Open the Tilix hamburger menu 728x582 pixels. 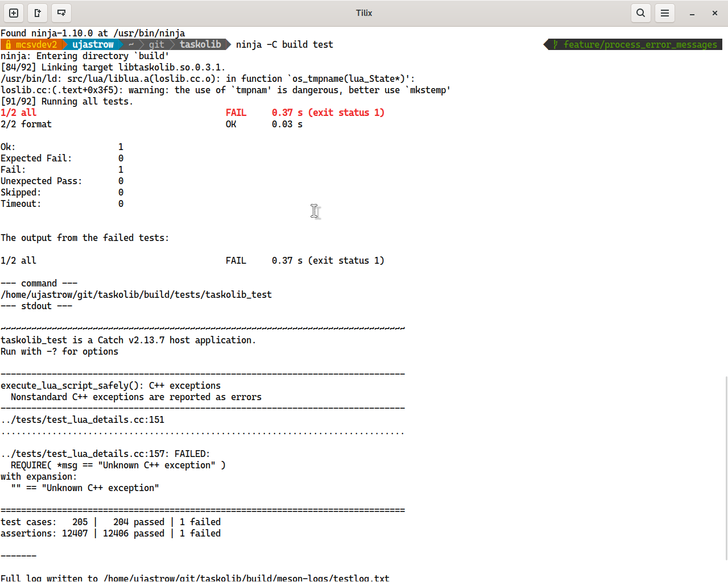[x=665, y=13]
